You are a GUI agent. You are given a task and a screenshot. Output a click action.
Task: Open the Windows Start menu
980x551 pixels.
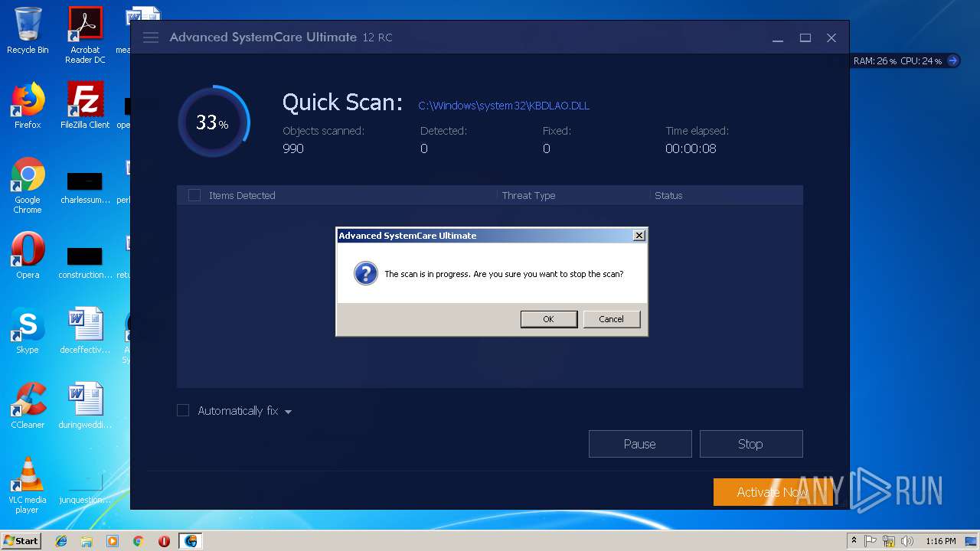coord(21,540)
